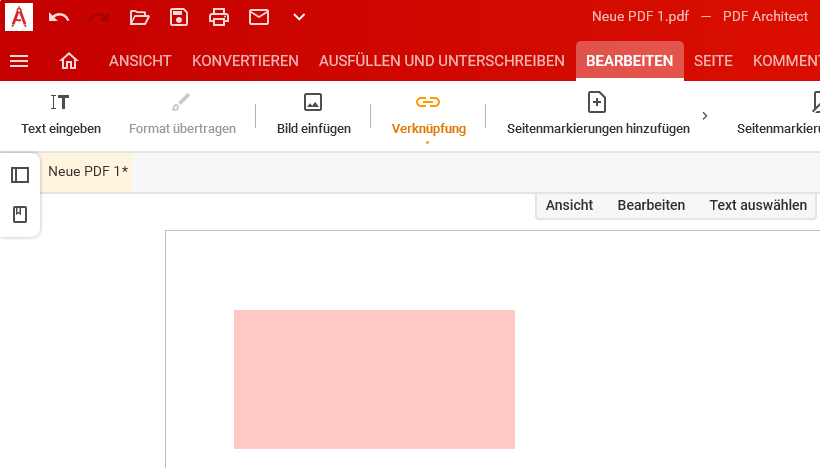Switch to Ansicht mode
Screen dimensions: 820x468
(569, 205)
